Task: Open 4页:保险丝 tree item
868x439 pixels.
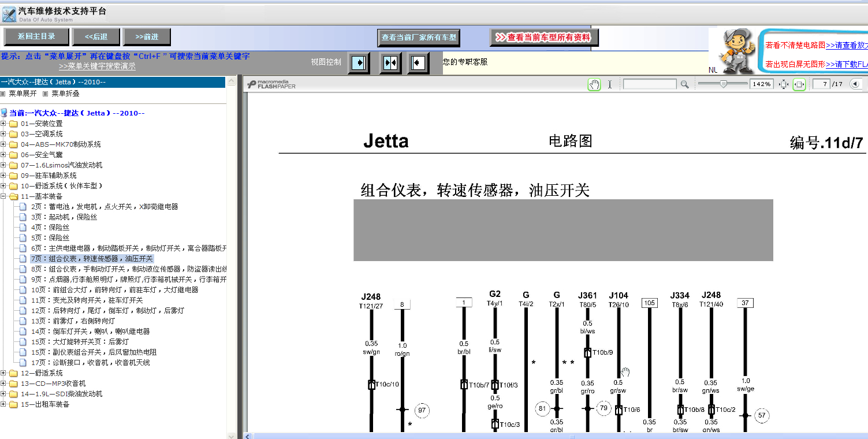Action: (50, 228)
